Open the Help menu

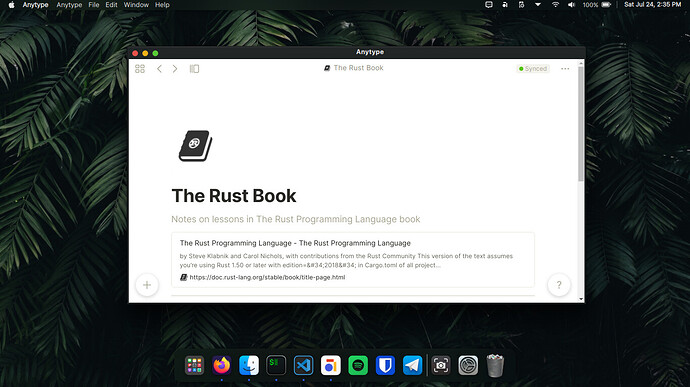[162, 5]
